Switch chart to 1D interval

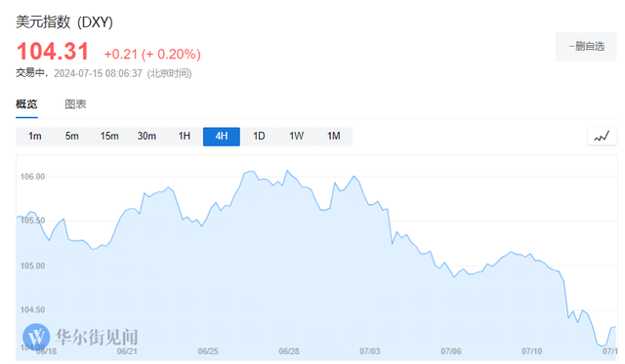259,137
